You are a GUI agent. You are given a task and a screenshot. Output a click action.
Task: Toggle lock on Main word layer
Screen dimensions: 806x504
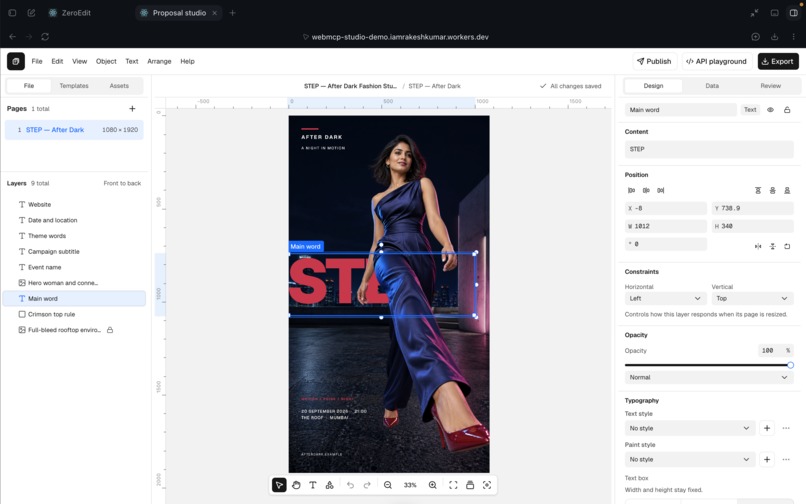[787, 110]
